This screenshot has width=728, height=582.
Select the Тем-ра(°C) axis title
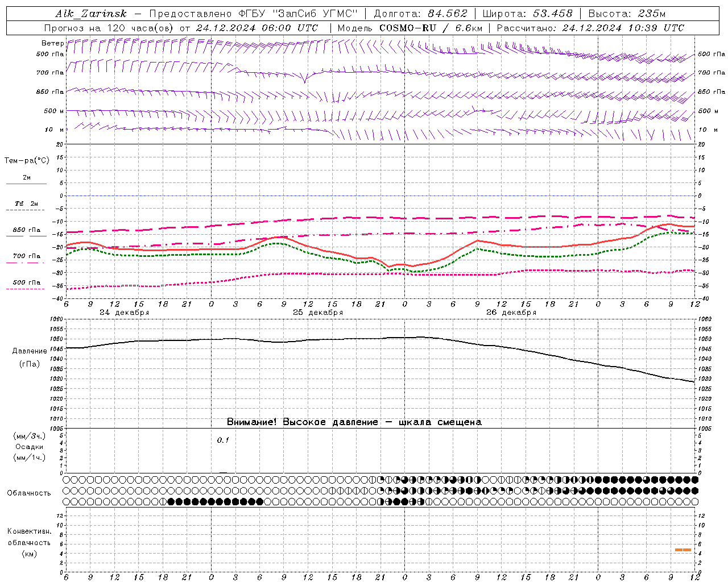point(27,161)
